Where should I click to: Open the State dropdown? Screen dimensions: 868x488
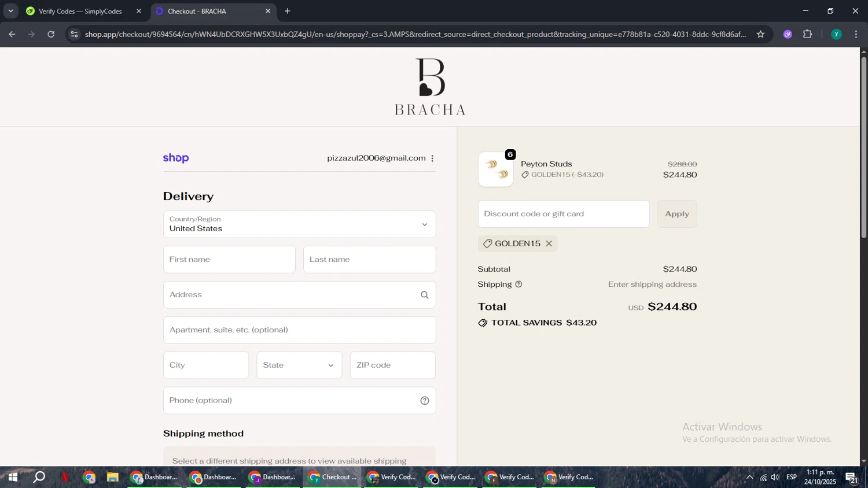point(299,365)
